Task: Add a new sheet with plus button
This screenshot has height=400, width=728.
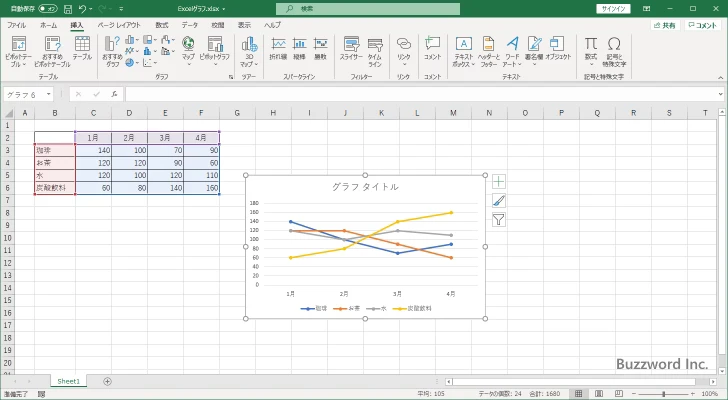Action: pyautogui.click(x=107, y=381)
